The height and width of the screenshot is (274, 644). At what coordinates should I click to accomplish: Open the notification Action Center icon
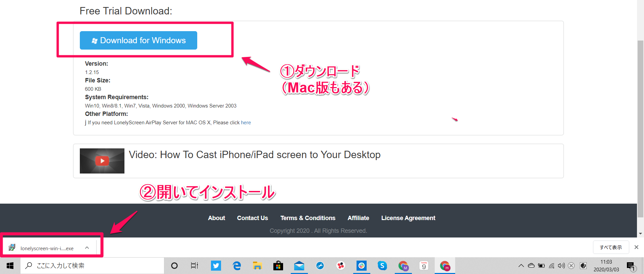coord(631,266)
